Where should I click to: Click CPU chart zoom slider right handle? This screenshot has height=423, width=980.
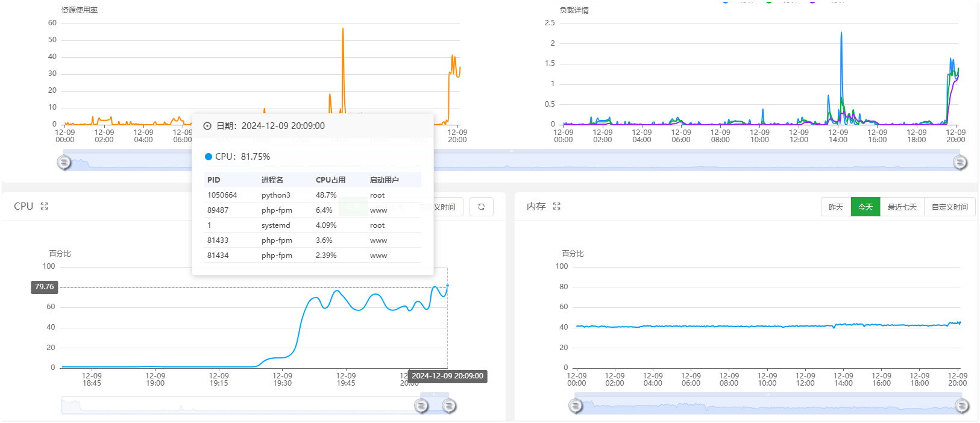(x=449, y=406)
